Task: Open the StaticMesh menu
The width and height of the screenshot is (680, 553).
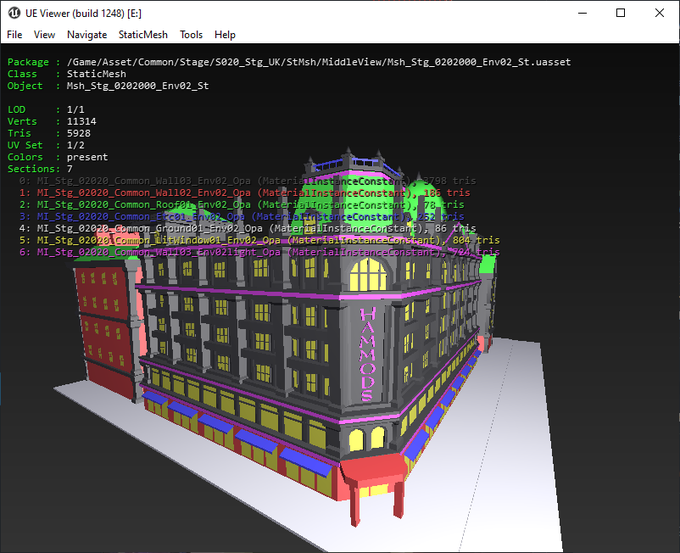Action: tap(143, 34)
